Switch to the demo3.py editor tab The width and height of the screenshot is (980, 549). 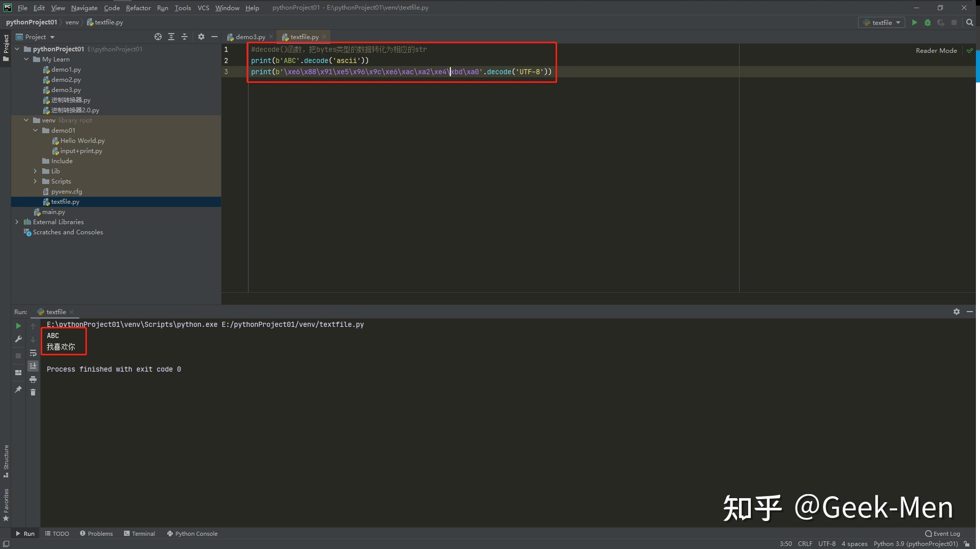[x=250, y=37]
